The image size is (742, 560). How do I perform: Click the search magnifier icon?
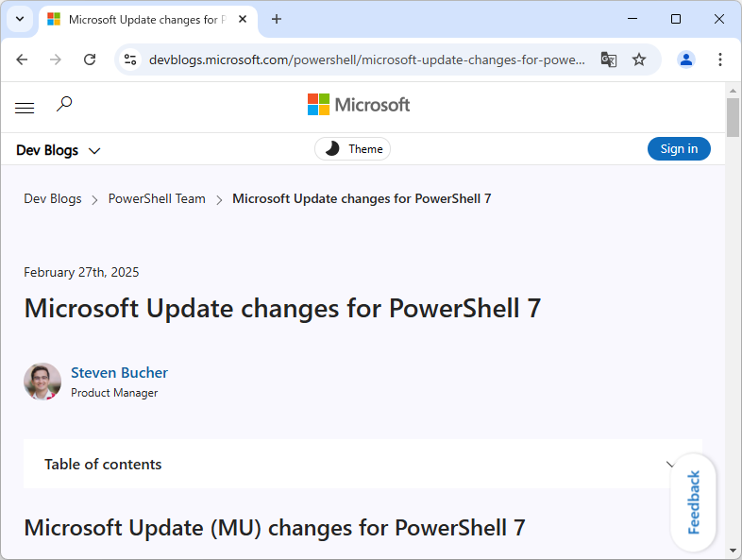[x=64, y=105]
